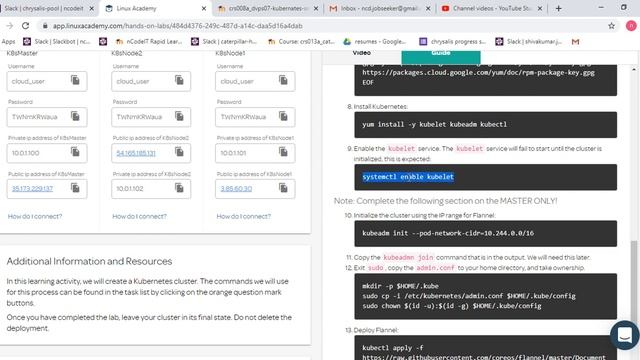Open the nCodeIT Rapid Learning bookmark
The image size is (640, 360).
(x=149, y=42)
